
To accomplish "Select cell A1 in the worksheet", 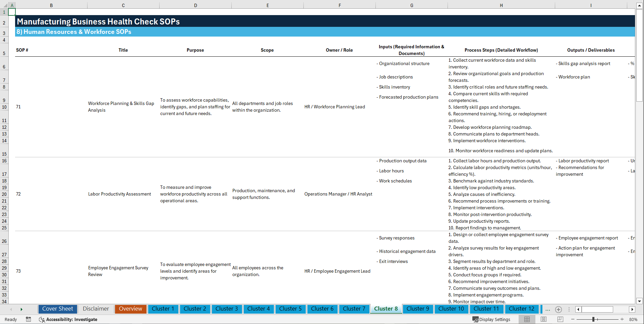I will pyautogui.click(x=12, y=12).
